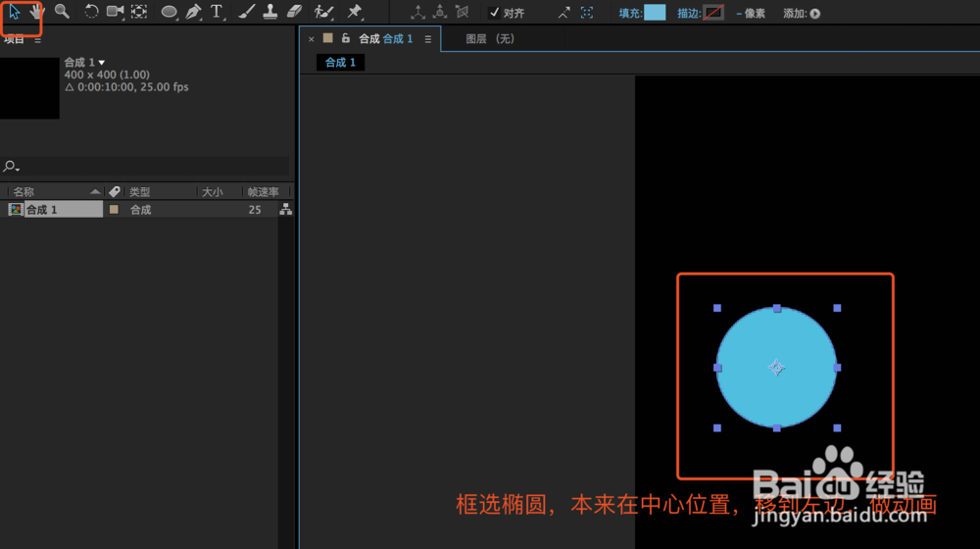This screenshot has height=549, width=980.
Task: Select the Clone Stamp tool
Action: (x=270, y=11)
